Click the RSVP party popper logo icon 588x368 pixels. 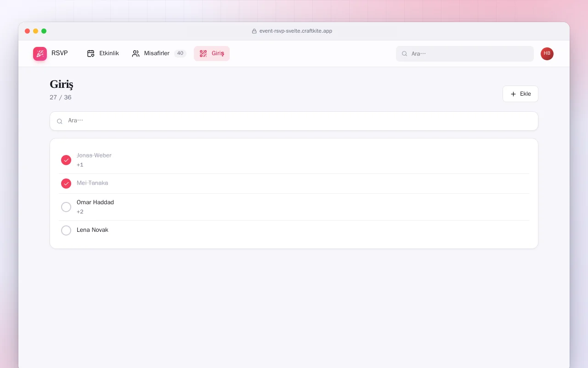pyautogui.click(x=40, y=54)
